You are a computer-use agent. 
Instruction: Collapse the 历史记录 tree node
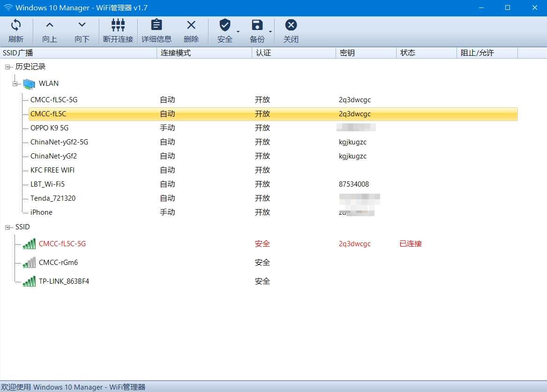coord(7,67)
